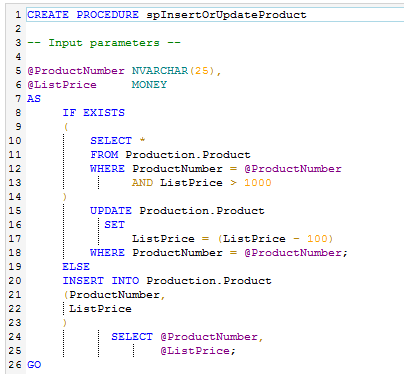Click SELECT keyword on line 24
404x374 pixels.
(x=132, y=337)
